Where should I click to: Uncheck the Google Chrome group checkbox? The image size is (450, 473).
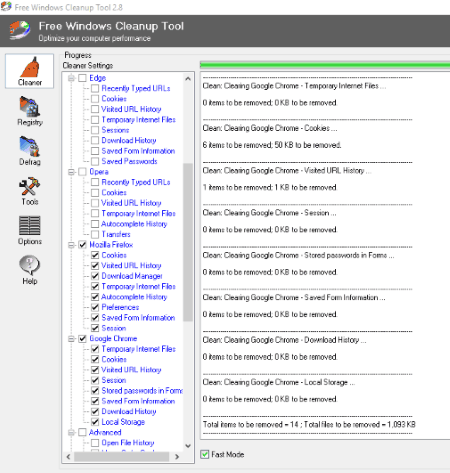[82, 338]
